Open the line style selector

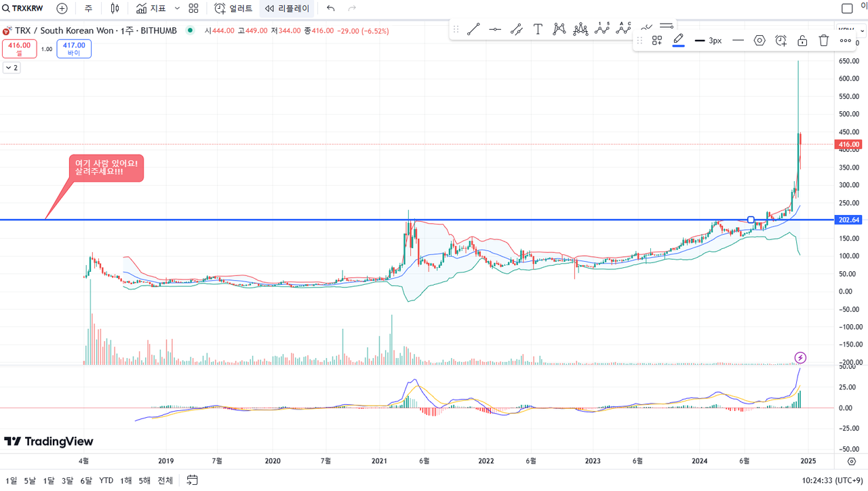coord(738,41)
